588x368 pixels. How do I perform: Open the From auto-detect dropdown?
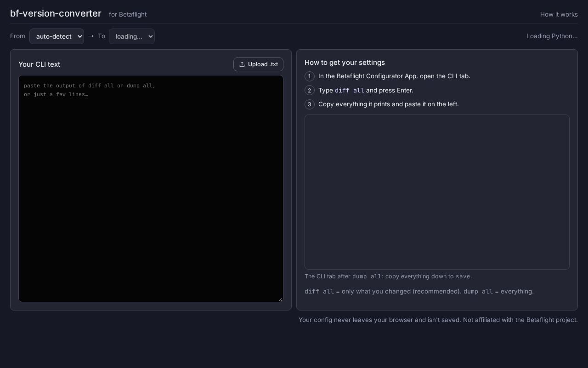tap(57, 36)
